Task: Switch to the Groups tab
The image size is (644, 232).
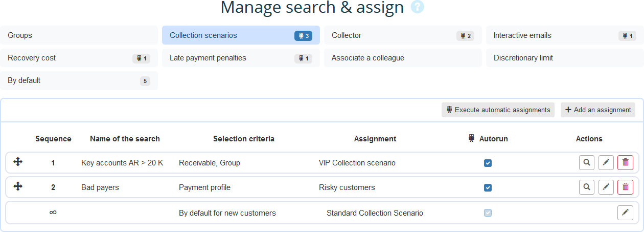Action: coord(79,35)
